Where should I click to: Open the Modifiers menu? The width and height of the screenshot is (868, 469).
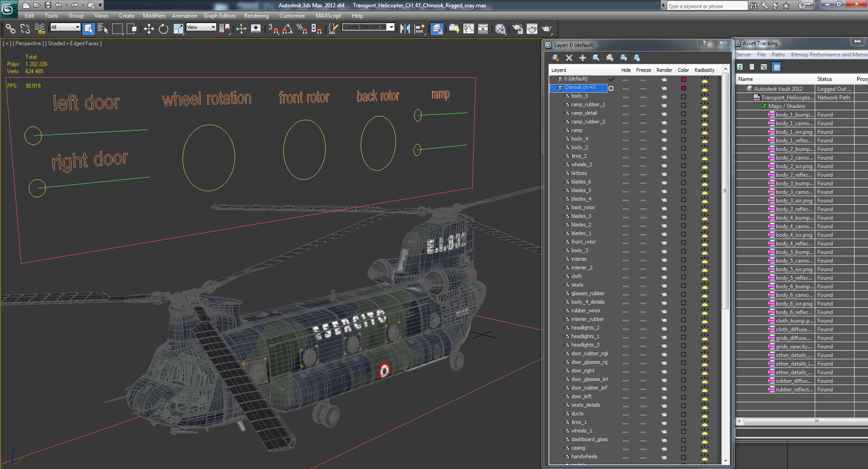(x=154, y=16)
